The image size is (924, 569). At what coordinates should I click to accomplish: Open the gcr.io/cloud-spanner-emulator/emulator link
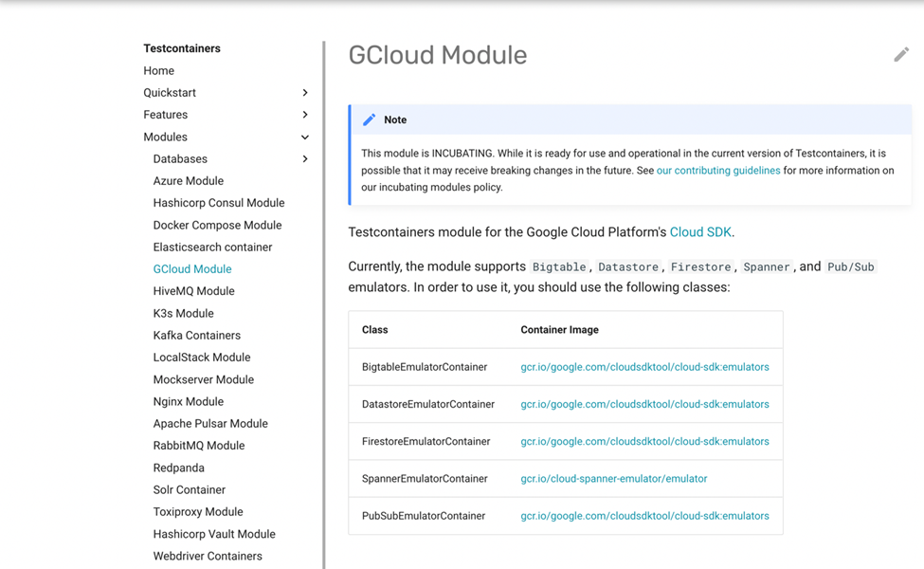tap(613, 479)
